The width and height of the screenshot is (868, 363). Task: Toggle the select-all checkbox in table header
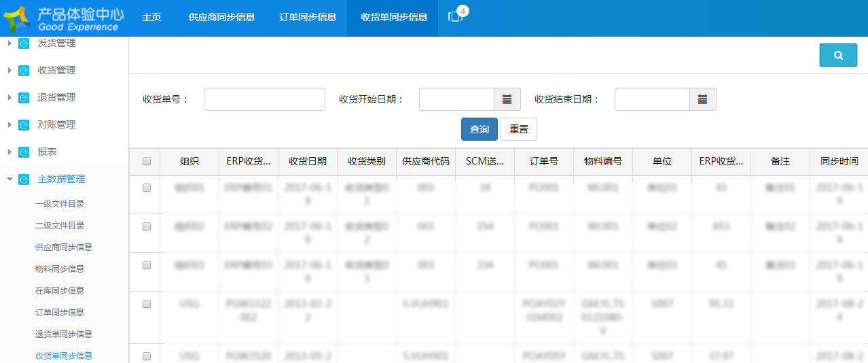[147, 162]
